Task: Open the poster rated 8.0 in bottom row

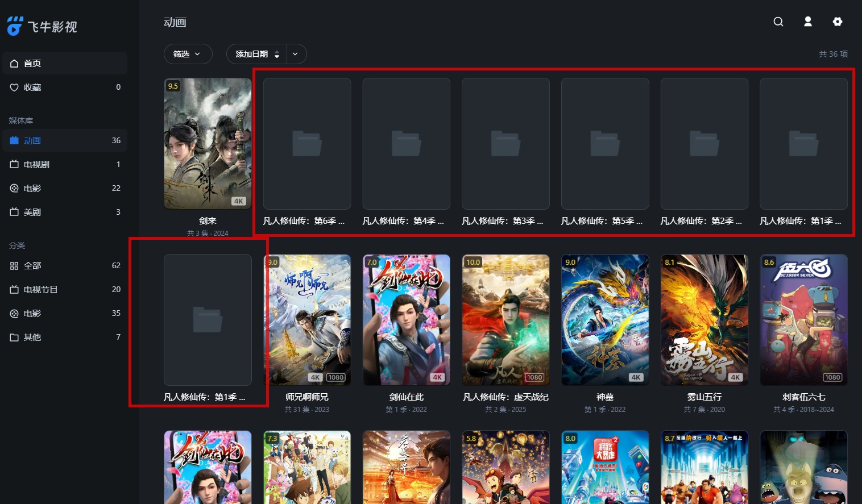Action: point(605,467)
